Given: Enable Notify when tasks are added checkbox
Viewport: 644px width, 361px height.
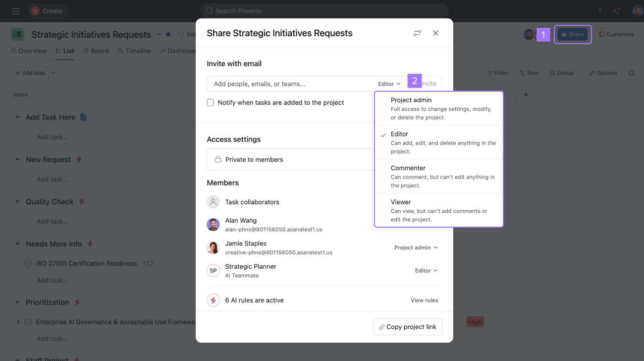Looking at the screenshot, I should 211,103.
